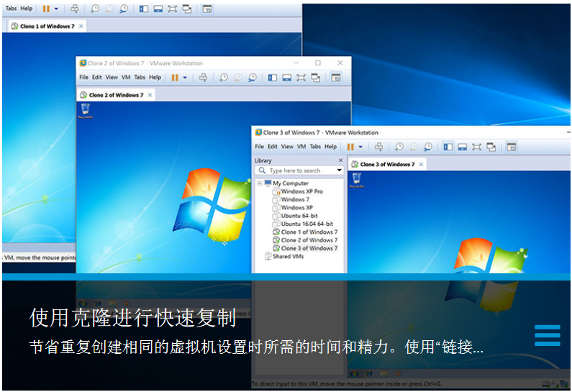This screenshot has height=392, width=572.
Task: Revert to snapshot icon in Clone 3 window
Action: click(x=414, y=147)
